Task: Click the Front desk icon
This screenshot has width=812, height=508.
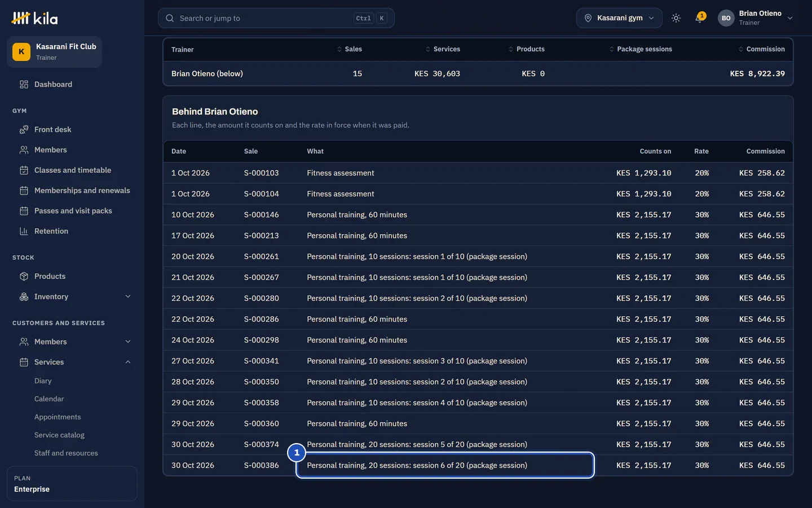Action: pos(24,129)
